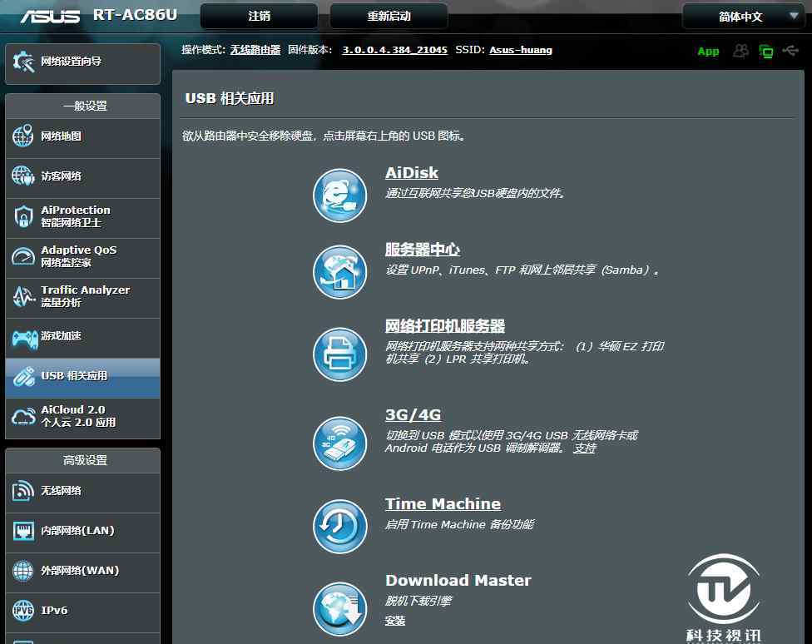Click the 设置 UPnP、iTunes、FTP description text
Image resolution: width=812 pixels, height=644 pixels.
(522, 270)
